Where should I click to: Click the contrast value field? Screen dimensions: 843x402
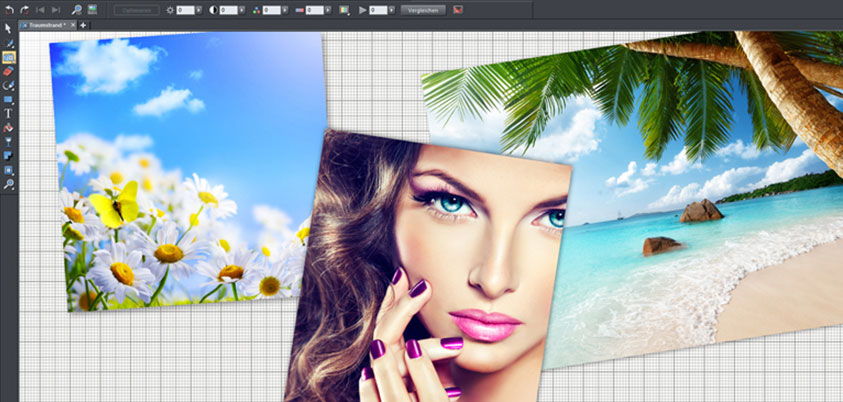pos(228,10)
